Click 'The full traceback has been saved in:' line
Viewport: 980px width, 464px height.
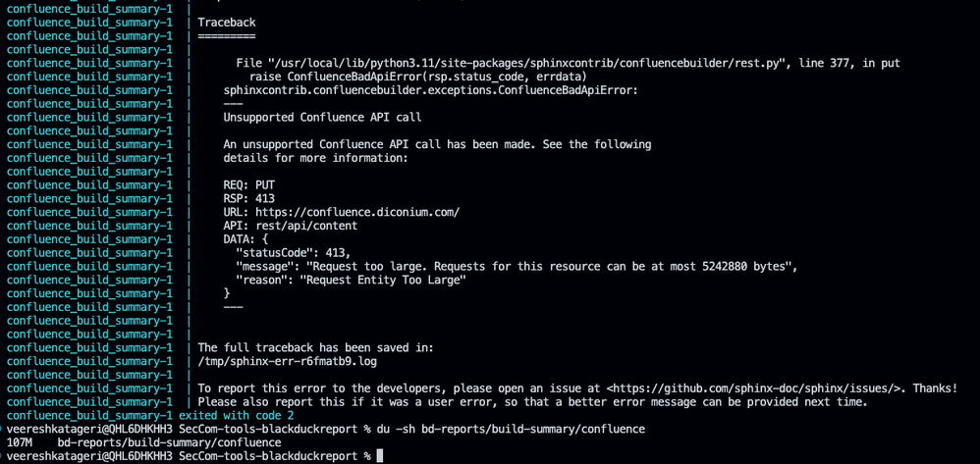pos(315,348)
